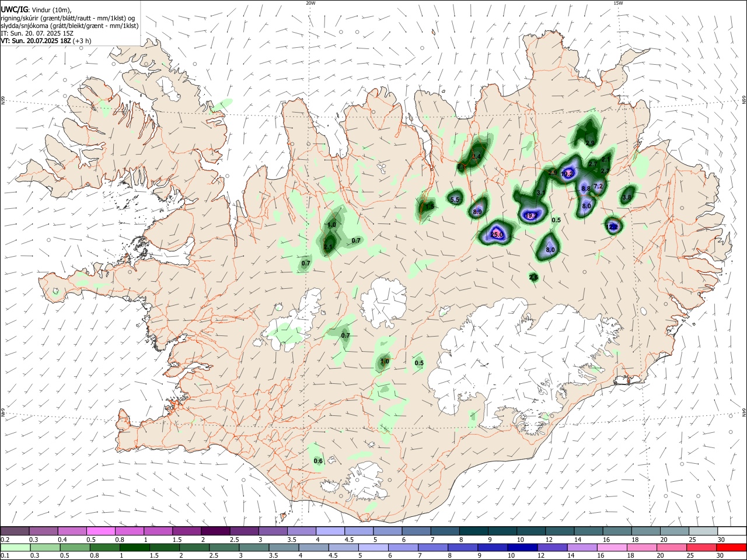Click the 15W longitude label

[618, 3]
